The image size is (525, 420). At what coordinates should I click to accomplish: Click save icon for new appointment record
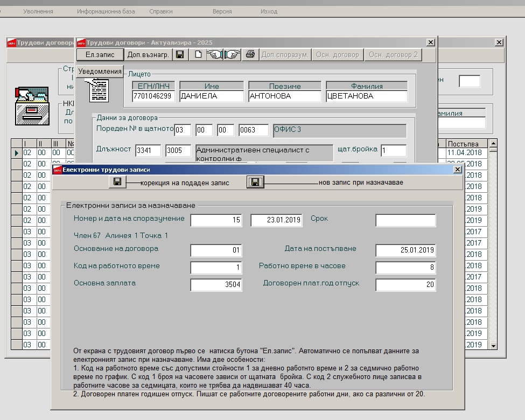tap(255, 182)
